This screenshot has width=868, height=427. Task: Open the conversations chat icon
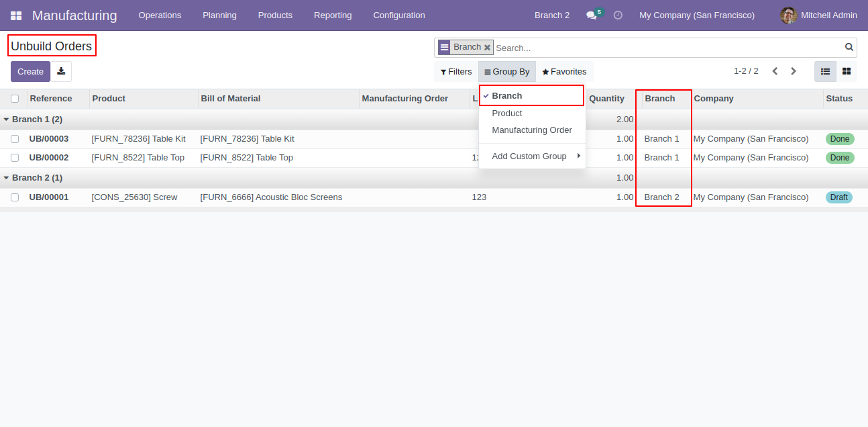point(591,15)
